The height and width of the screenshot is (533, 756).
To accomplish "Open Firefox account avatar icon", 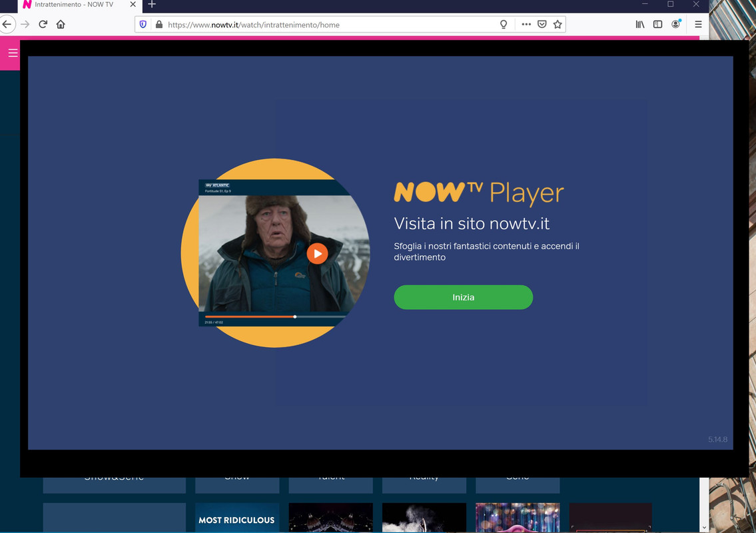I will (x=676, y=24).
